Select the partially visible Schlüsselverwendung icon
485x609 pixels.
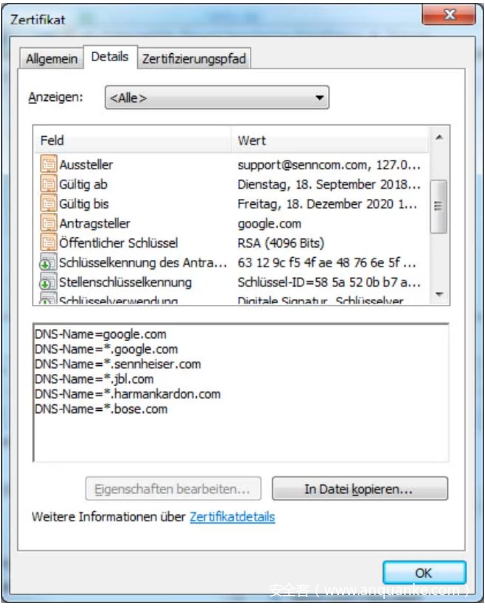(48, 299)
